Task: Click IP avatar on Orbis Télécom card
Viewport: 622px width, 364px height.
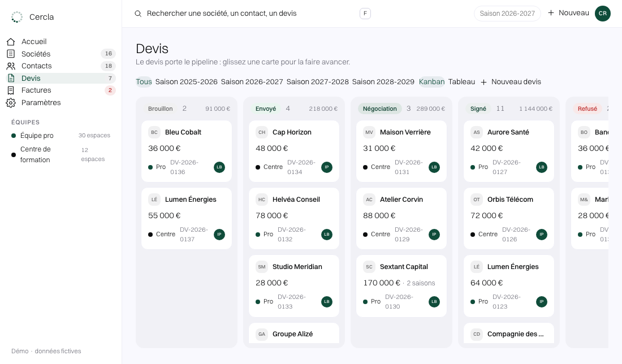Action: pos(542,235)
